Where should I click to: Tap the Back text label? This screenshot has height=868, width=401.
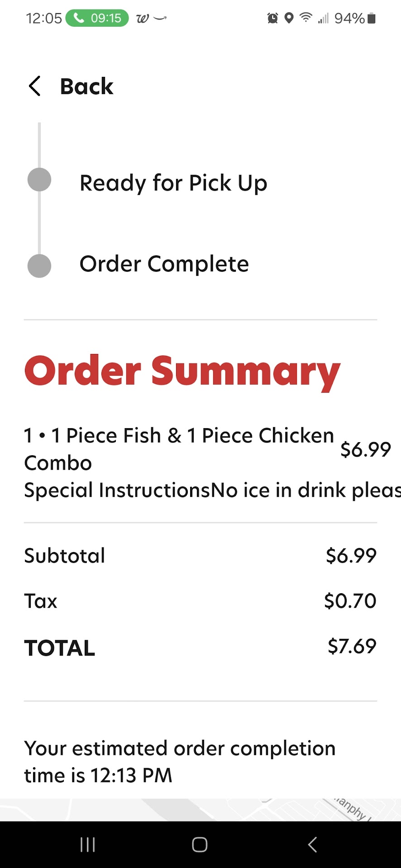click(86, 86)
